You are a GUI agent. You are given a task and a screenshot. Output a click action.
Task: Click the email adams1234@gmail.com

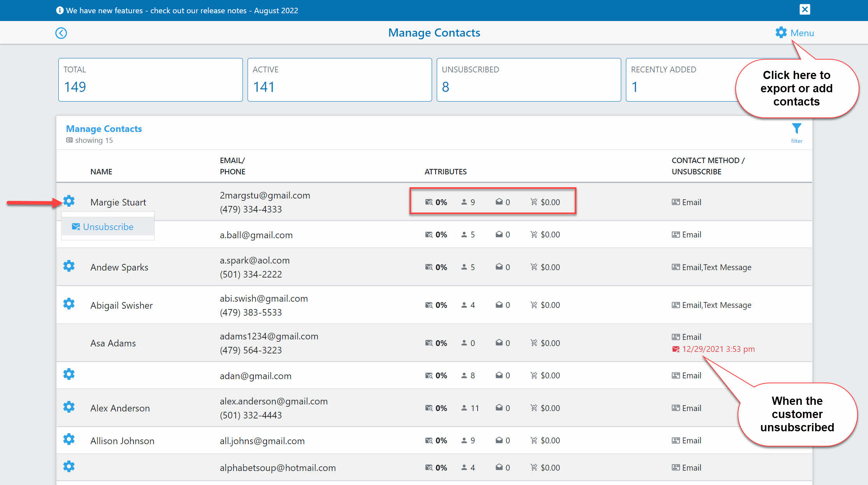point(269,336)
